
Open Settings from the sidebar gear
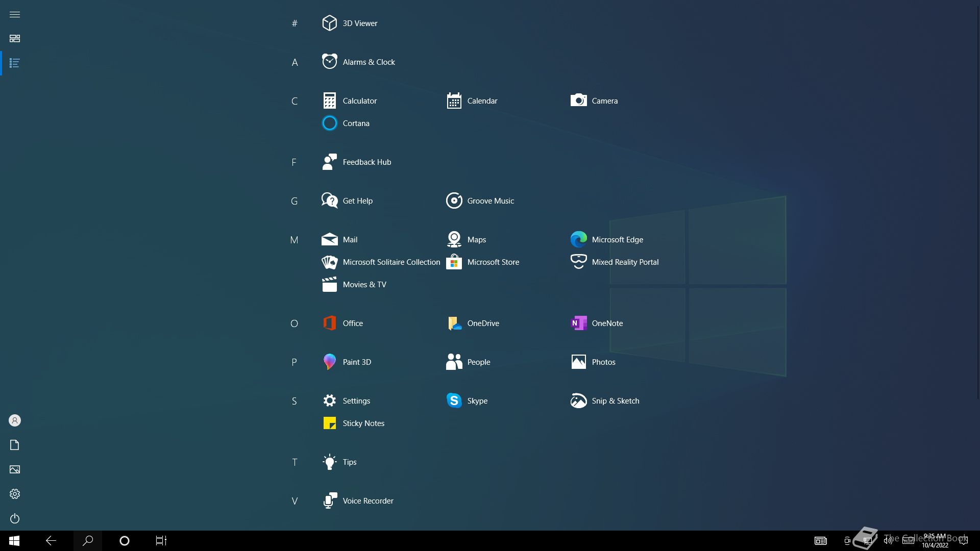[x=15, y=494]
